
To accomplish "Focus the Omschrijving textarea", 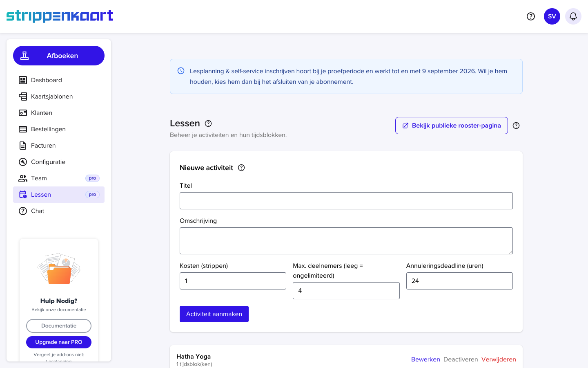I will [x=346, y=241].
